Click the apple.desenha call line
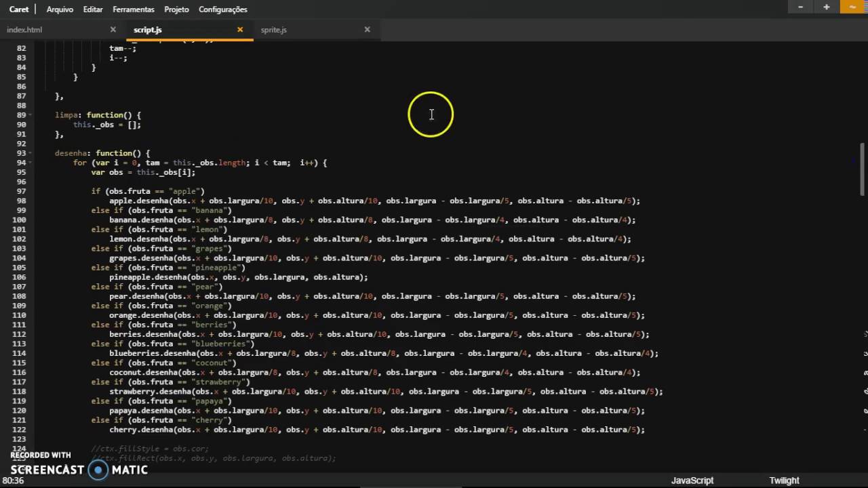868x488 pixels. coord(375,201)
